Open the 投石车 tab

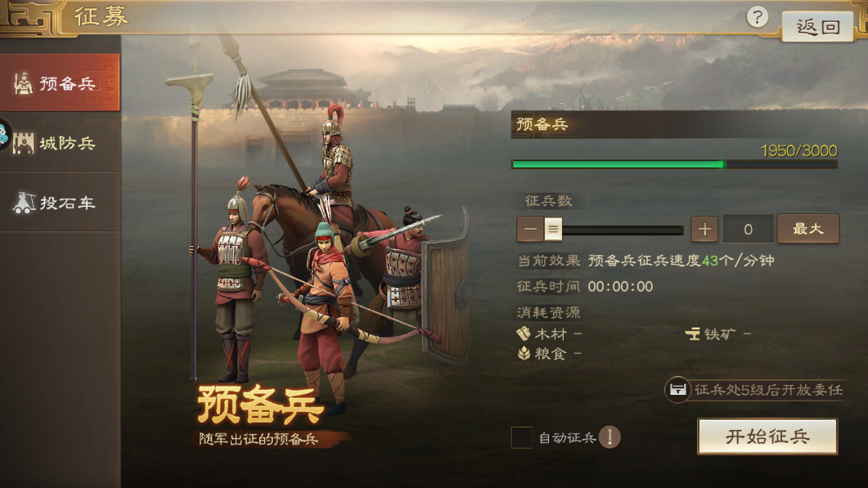[60, 203]
